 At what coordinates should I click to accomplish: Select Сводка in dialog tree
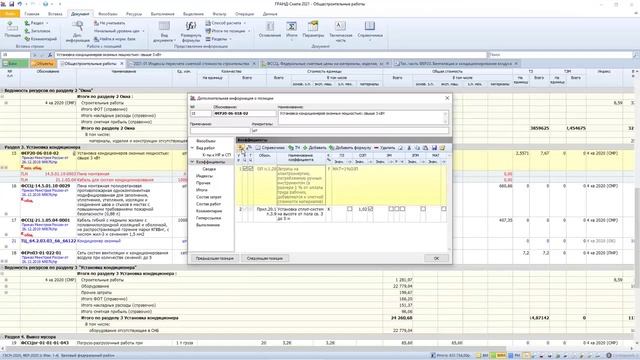click(209, 169)
